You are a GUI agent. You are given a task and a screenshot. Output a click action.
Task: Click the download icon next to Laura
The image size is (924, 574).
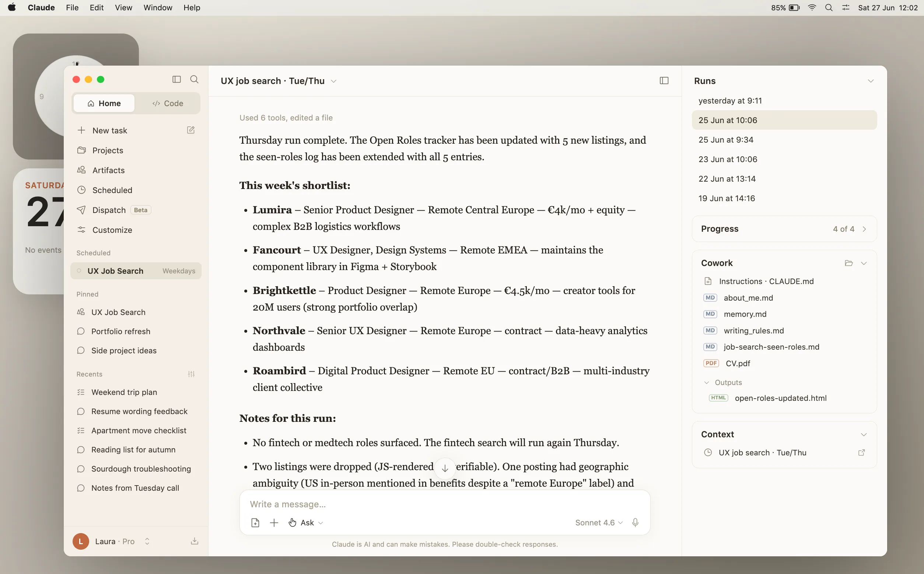pos(195,541)
